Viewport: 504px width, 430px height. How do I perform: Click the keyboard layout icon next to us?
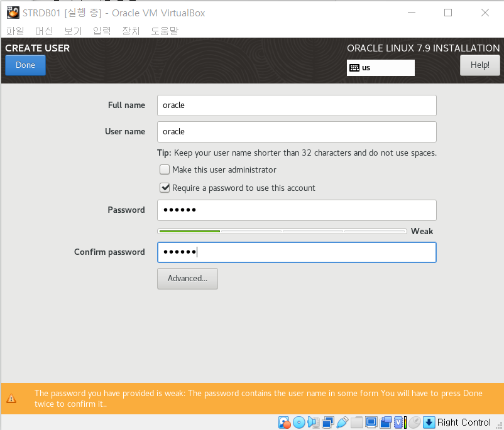tap(354, 68)
